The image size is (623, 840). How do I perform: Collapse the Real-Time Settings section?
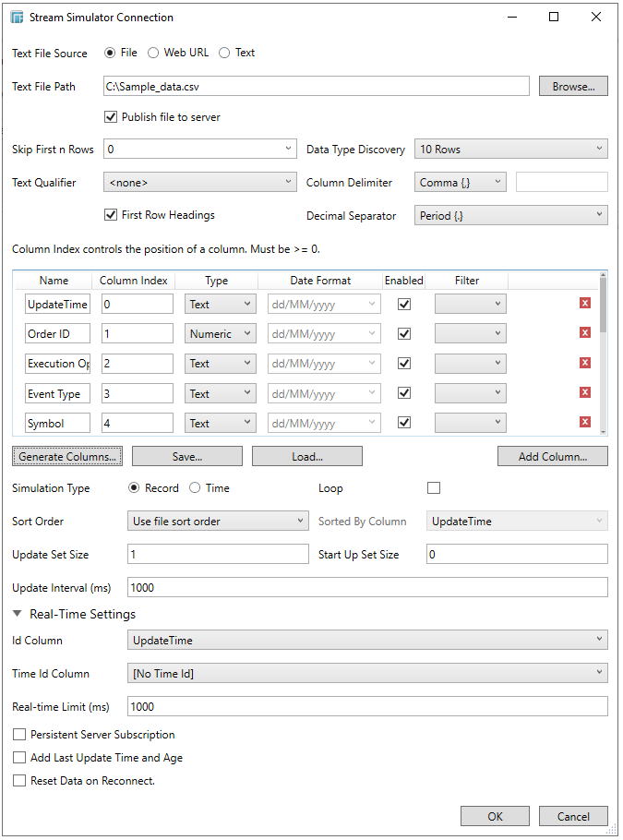(18, 614)
